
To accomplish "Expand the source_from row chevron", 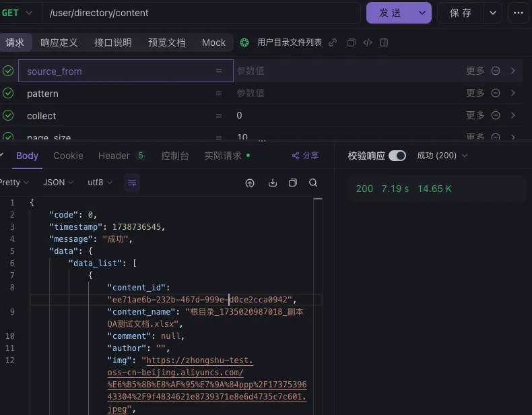I will click(512, 71).
